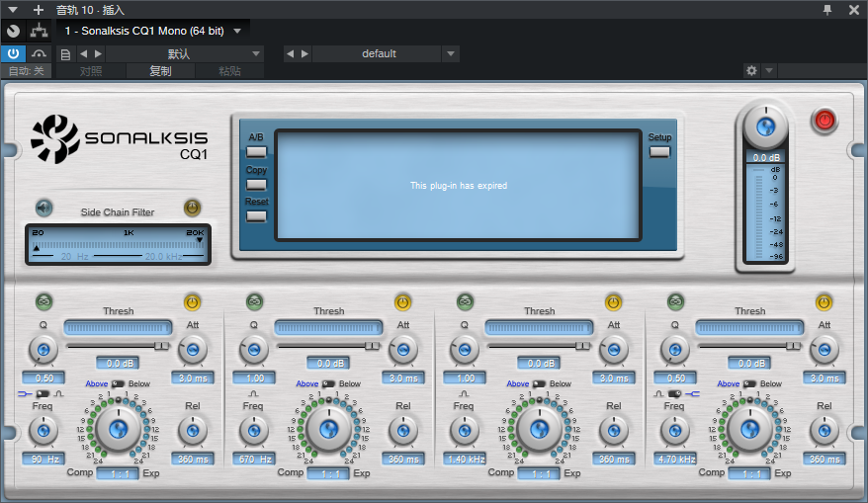Toggle band 4 link icon
Image resolution: width=868 pixels, height=503 pixels.
click(675, 302)
